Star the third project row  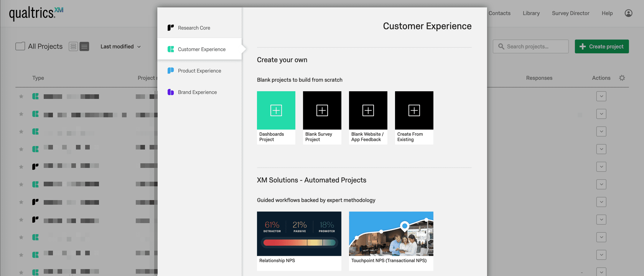21,131
